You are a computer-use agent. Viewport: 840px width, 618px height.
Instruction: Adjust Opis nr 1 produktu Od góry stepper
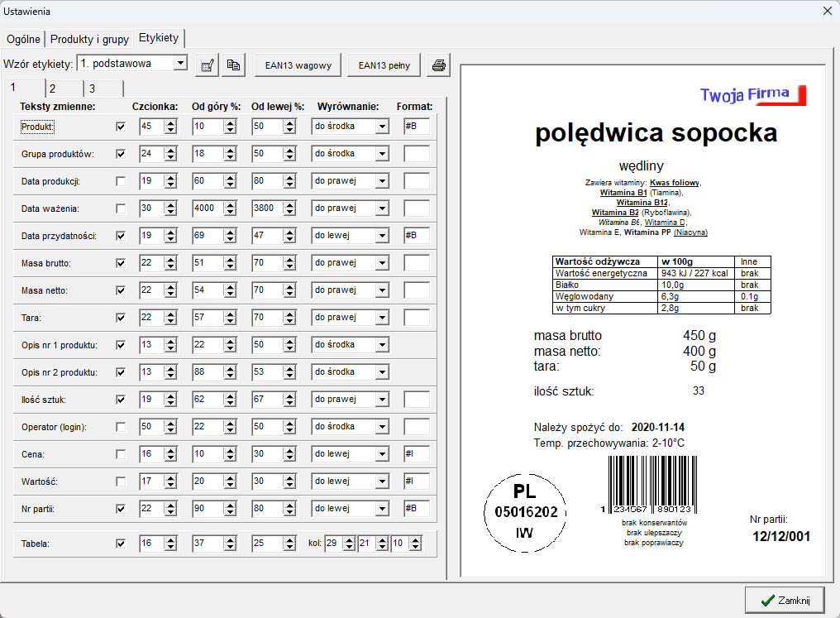click(x=231, y=345)
